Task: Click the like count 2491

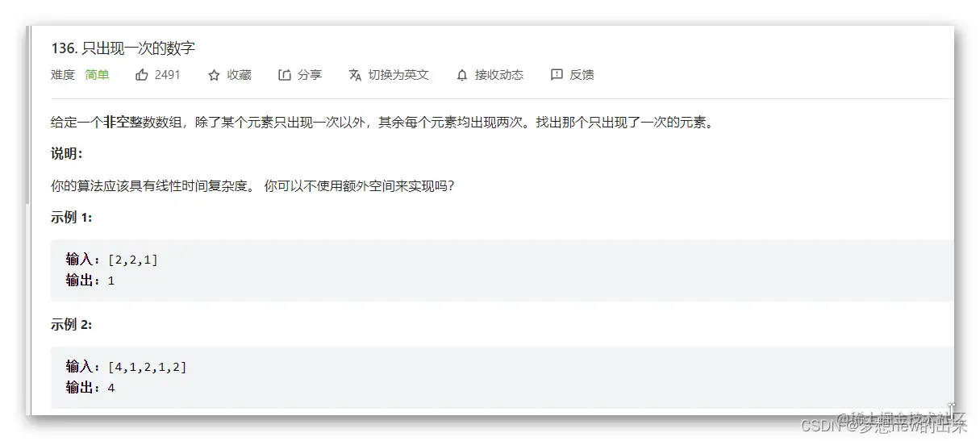Action: tap(168, 75)
